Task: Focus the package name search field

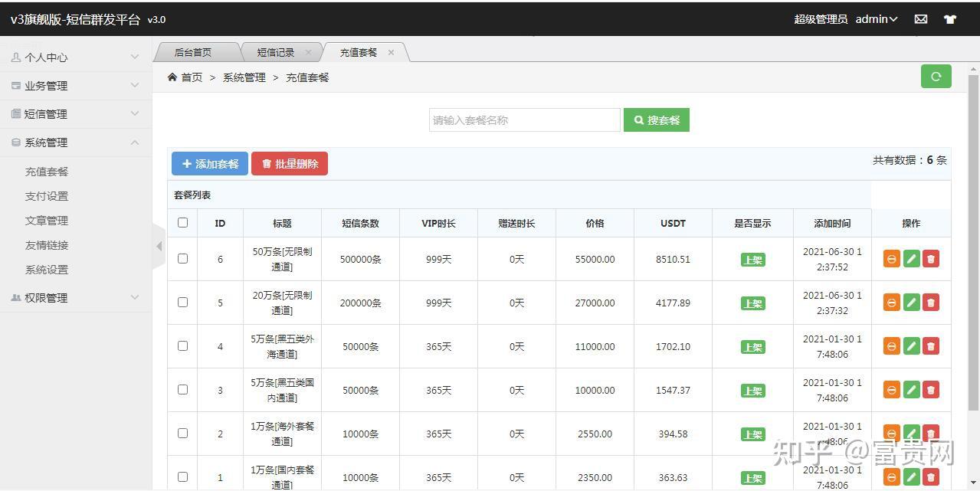Action: 525,120
